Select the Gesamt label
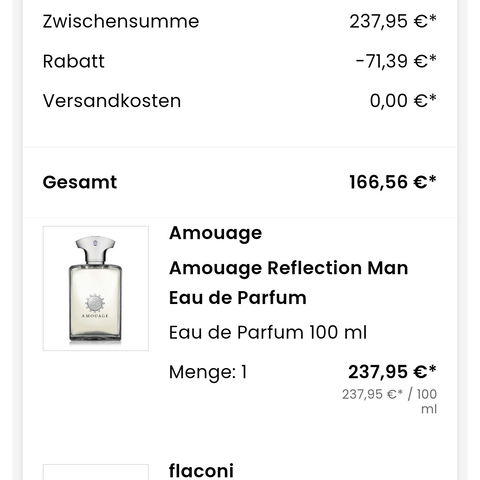 pyautogui.click(x=80, y=182)
